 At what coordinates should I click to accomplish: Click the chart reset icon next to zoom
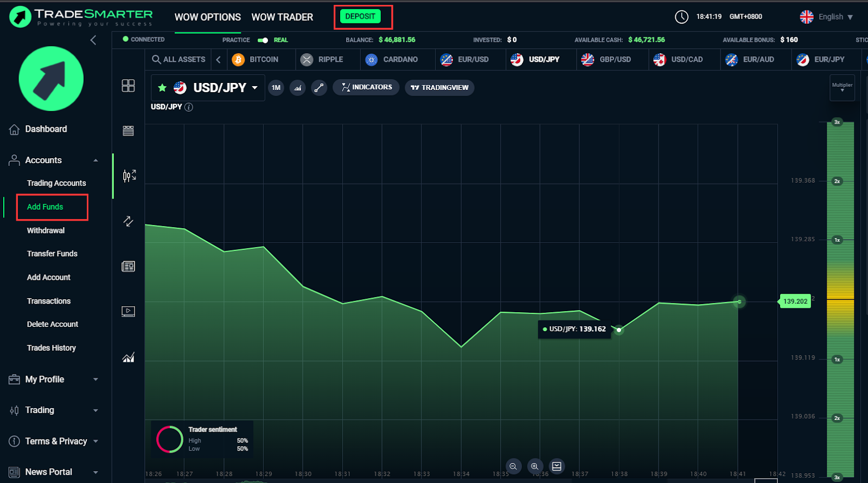[x=557, y=466]
